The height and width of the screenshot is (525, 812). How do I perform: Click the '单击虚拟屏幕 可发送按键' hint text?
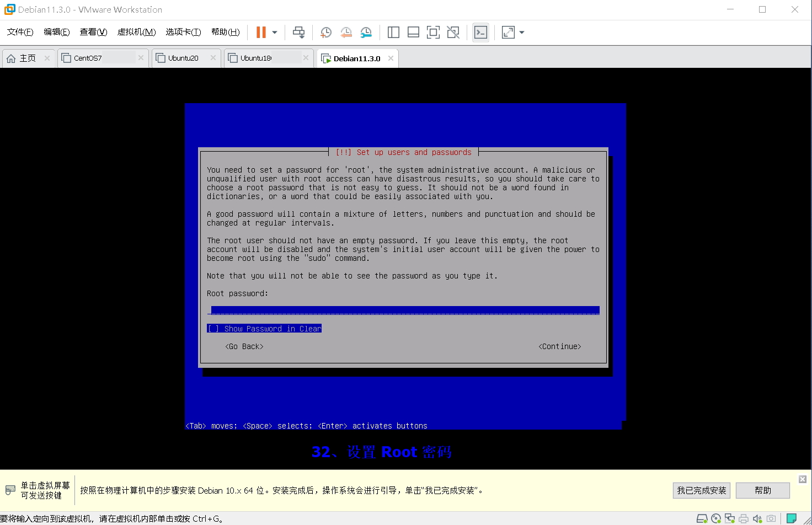(x=45, y=490)
